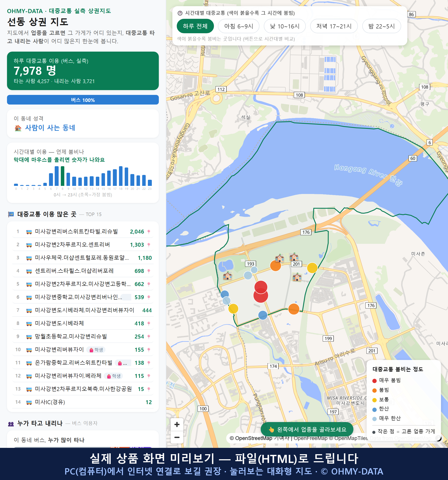Click pin icon on 센트리버.스타힐스.더샵리버포레 row
The image size is (448, 480).
click(x=149, y=271)
